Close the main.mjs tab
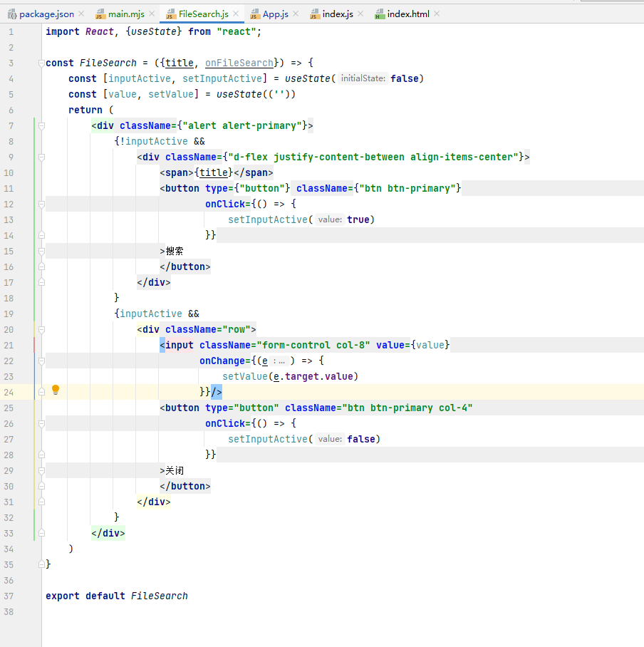 click(x=152, y=14)
